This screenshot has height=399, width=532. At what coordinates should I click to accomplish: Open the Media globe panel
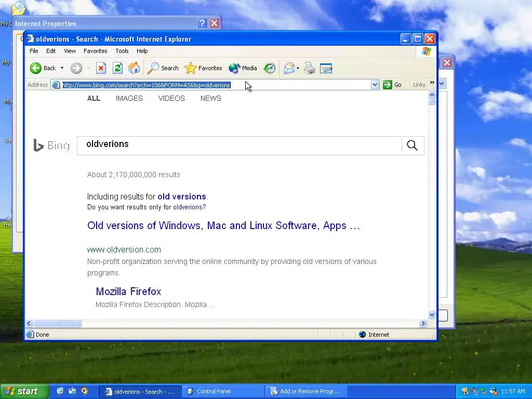[x=243, y=68]
